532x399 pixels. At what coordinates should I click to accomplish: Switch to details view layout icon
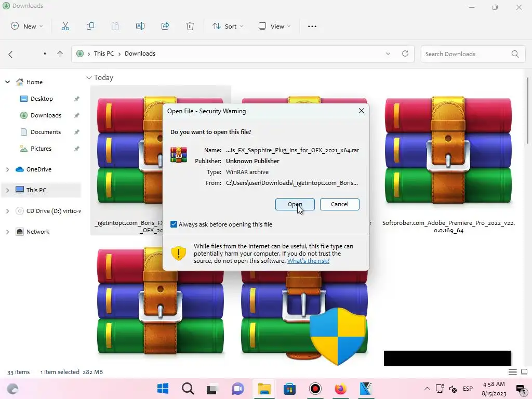[x=513, y=372]
